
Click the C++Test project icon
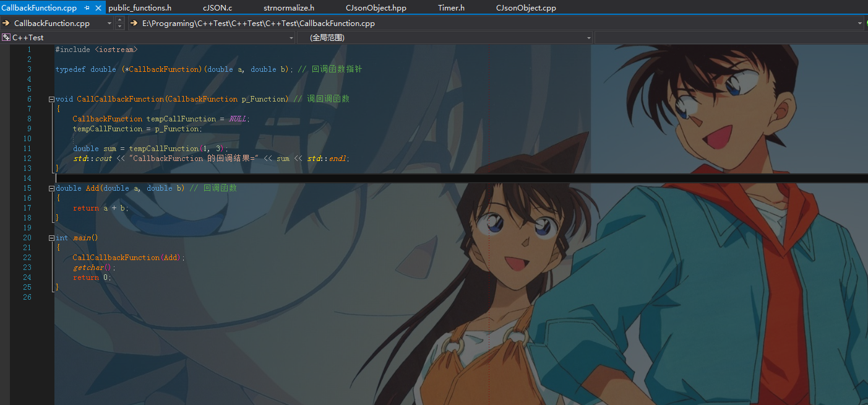pos(6,38)
